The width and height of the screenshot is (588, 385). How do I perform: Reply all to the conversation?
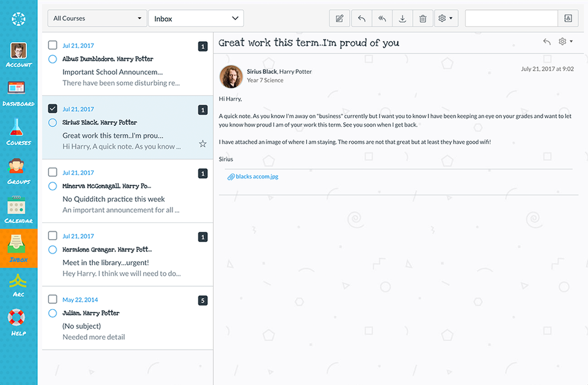(x=382, y=18)
